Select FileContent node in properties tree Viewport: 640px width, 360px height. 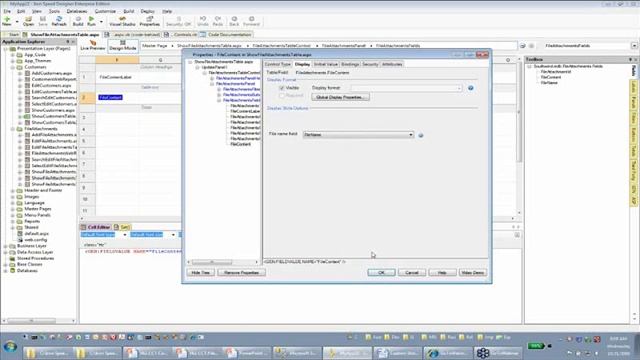coord(240,144)
